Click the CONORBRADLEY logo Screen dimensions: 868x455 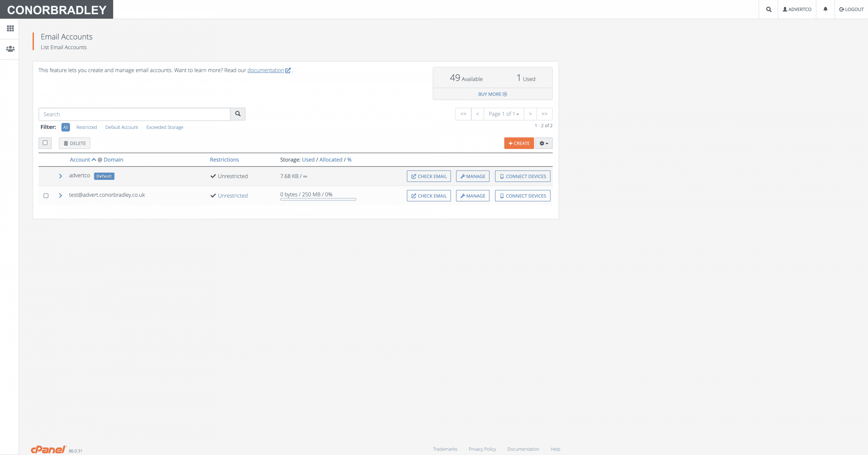click(57, 10)
